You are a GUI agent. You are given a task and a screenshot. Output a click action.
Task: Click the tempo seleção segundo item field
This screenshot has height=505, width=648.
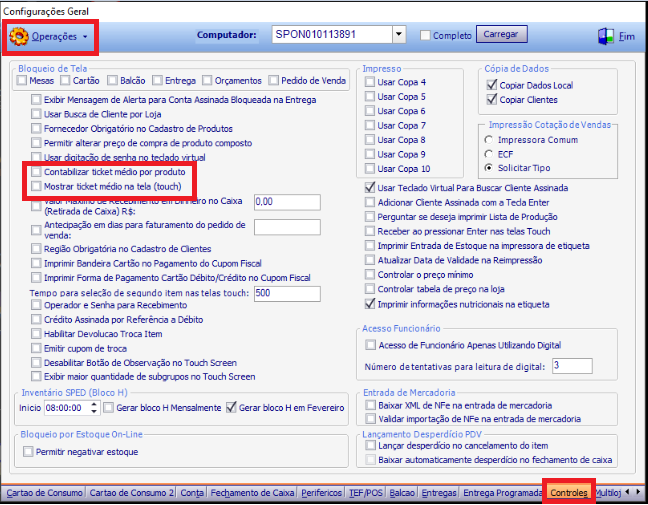coord(287,293)
